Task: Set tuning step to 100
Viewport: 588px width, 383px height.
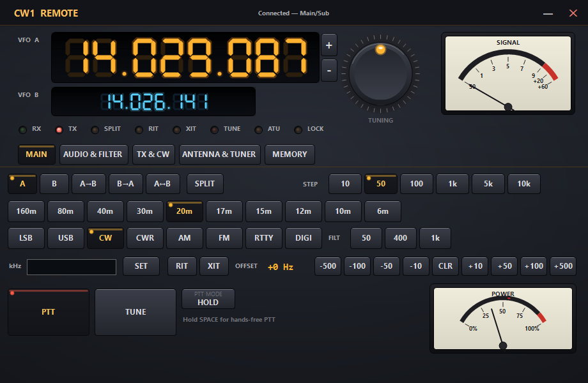Action: 416,184
